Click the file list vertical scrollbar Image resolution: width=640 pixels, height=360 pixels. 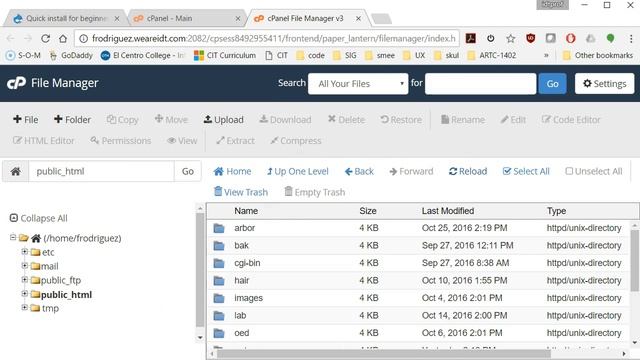pyautogui.click(x=635, y=261)
